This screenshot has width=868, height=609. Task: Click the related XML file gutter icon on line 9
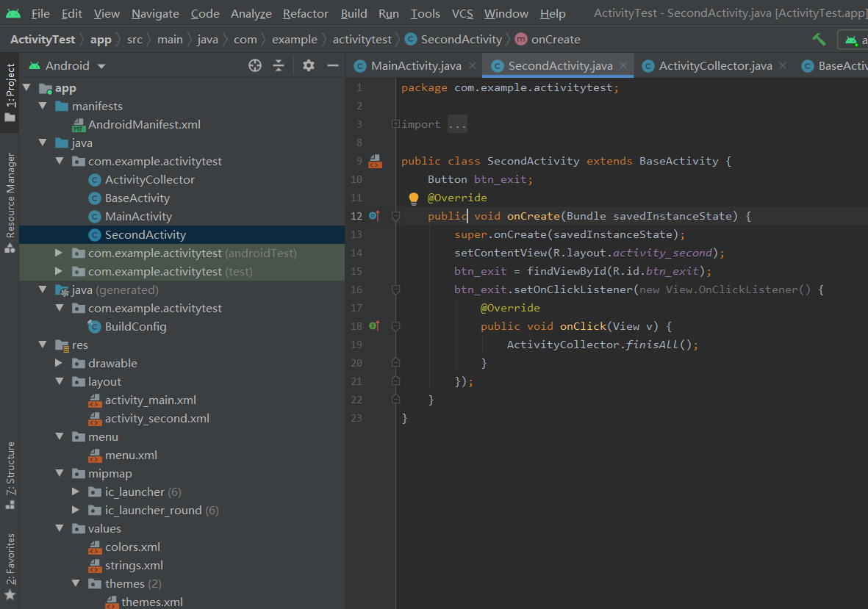[376, 161]
